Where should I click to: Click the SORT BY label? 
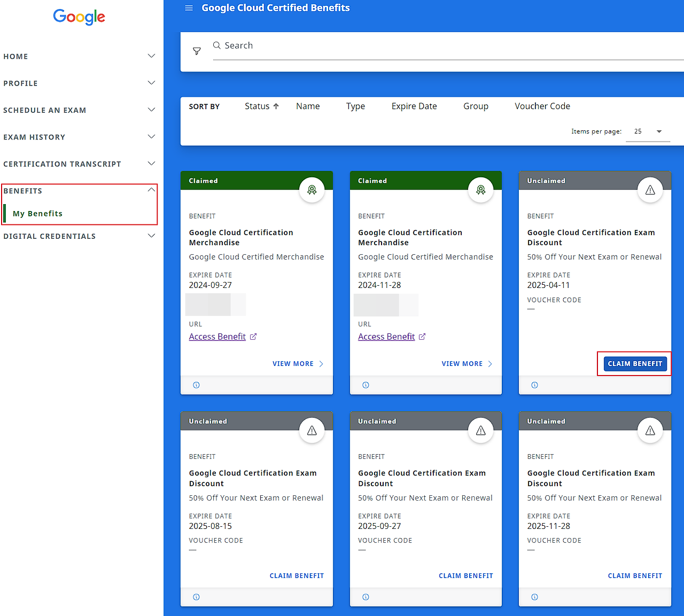(x=204, y=106)
